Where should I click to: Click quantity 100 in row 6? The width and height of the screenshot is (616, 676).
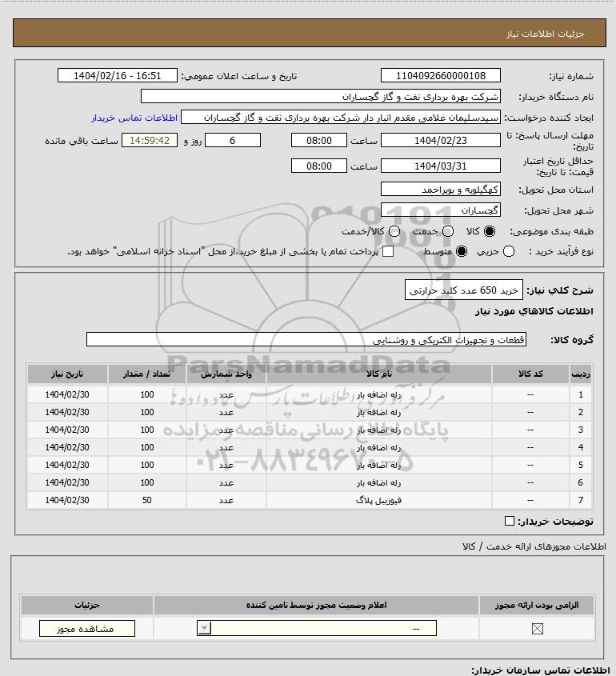(x=147, y=482)
